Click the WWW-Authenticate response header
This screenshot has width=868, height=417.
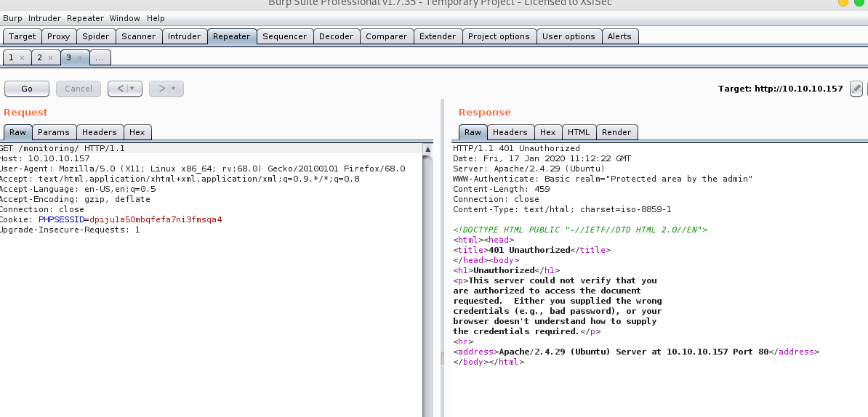point(603,179)
